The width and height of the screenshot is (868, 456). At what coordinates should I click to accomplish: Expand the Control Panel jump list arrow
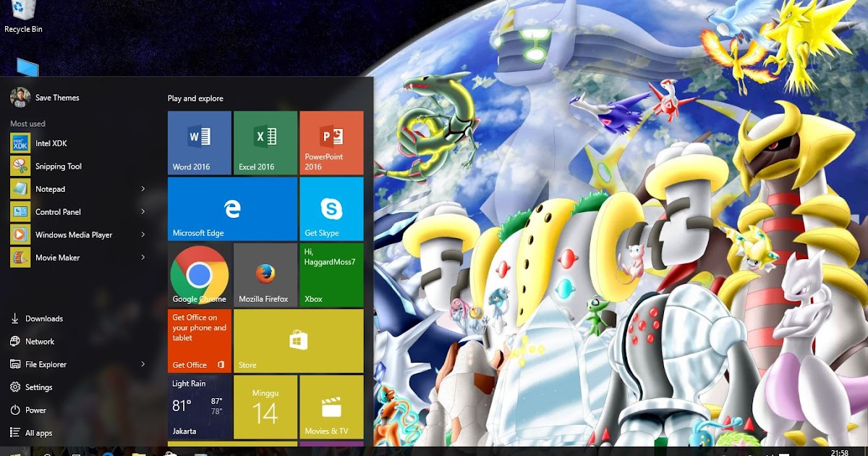[x=143, y=212]
